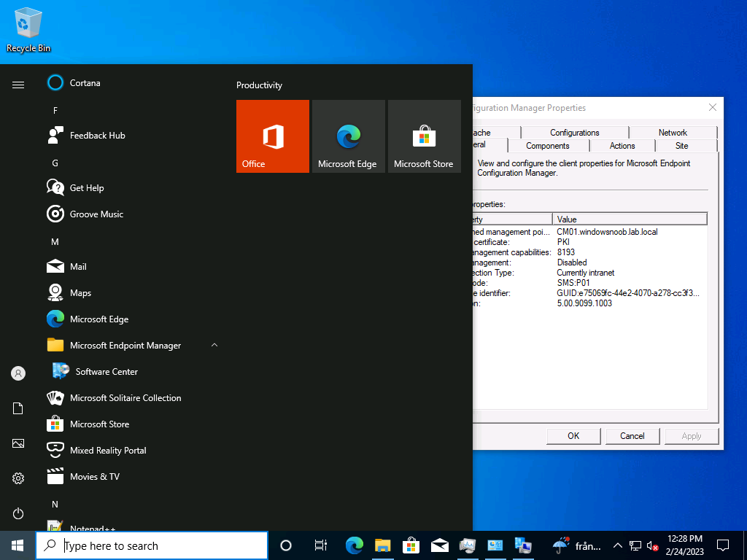The height and width of the screenshot is (560, 747).
Task: Switch to the Network tab
Action: coord(673,133)
